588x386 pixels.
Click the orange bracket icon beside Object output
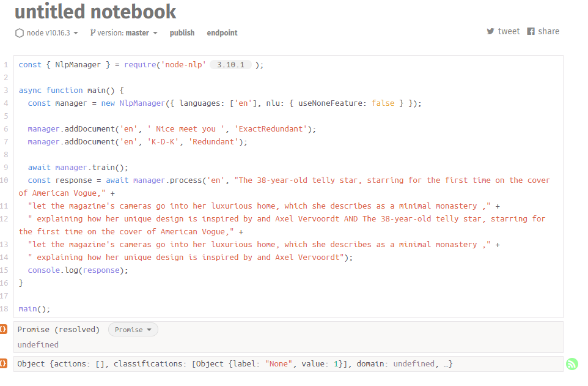3,363
